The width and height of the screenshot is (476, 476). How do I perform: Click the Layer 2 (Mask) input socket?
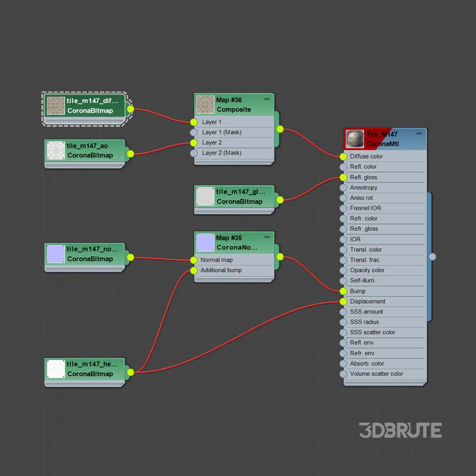coord(194,153)
